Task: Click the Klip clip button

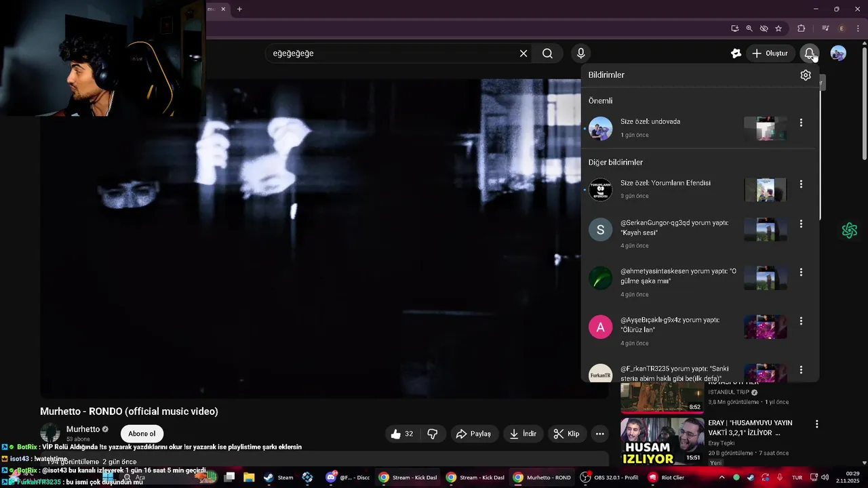Action: [566, 434]
